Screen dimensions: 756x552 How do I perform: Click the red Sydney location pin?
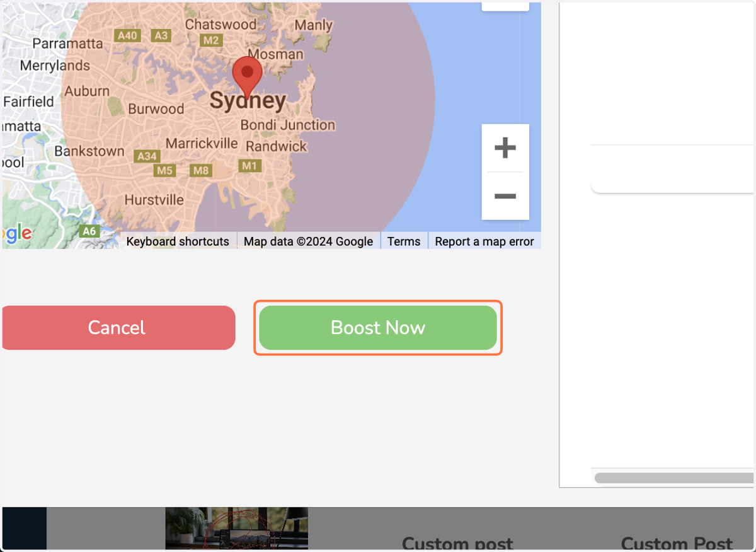click(248, 78)
